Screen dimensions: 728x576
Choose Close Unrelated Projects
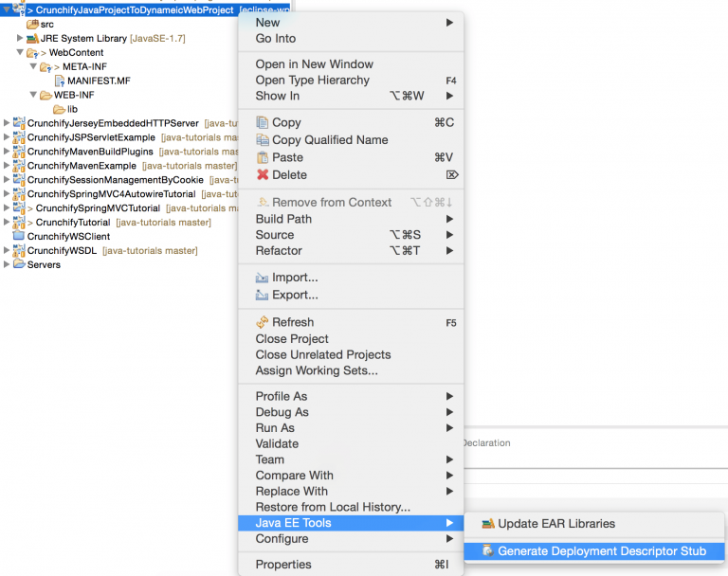point(323,354)
